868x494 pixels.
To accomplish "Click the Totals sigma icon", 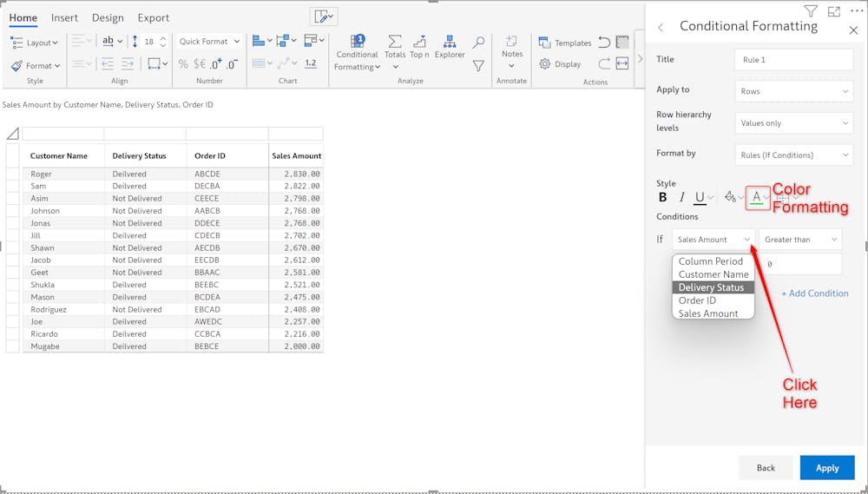I will 395,43.
